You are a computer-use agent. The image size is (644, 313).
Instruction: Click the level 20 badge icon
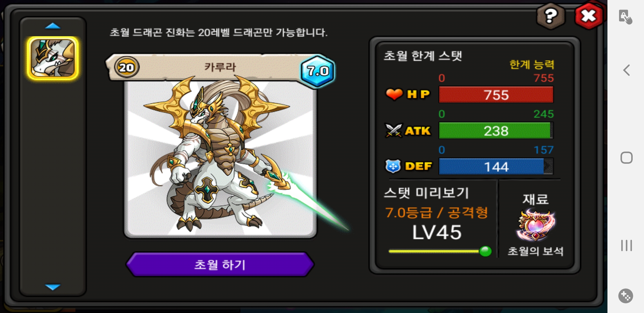pyautogui.click(x=127, y=67)
